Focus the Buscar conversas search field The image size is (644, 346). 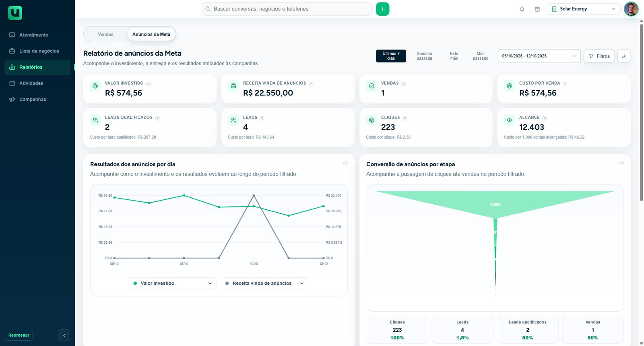click(287, 9)
